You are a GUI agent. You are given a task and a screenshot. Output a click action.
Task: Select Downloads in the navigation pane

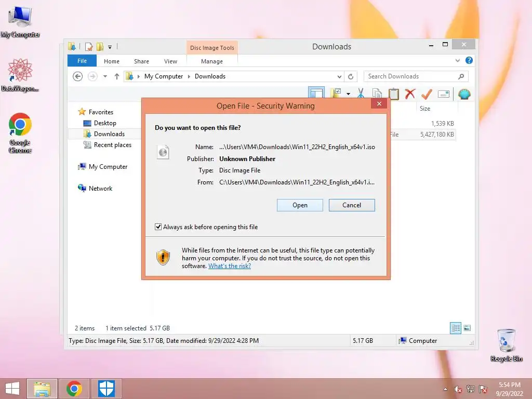[109, 134]
